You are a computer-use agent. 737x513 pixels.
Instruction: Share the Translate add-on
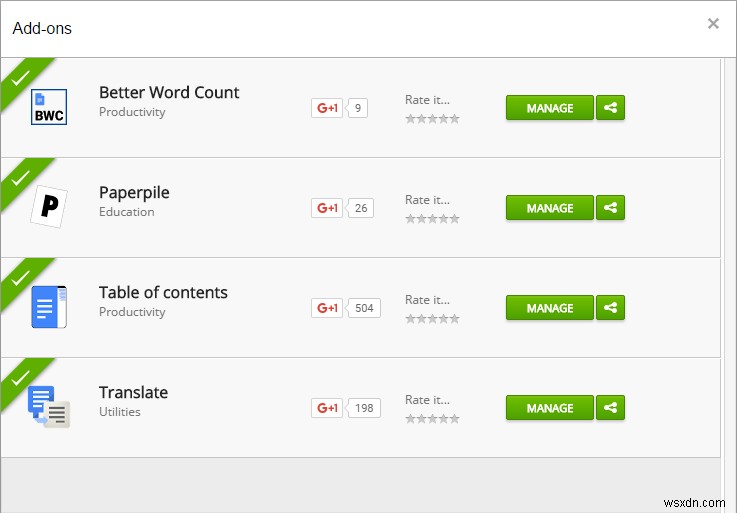pyautogui.click(x=610, y=408)
